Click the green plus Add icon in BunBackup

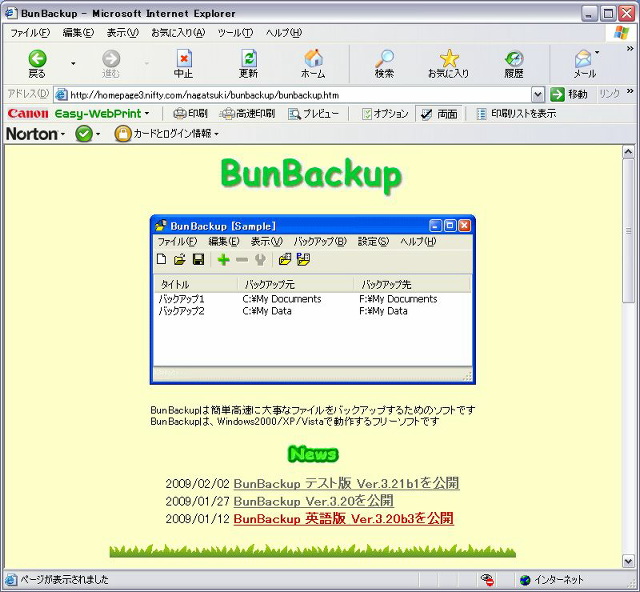click(223, 259)
